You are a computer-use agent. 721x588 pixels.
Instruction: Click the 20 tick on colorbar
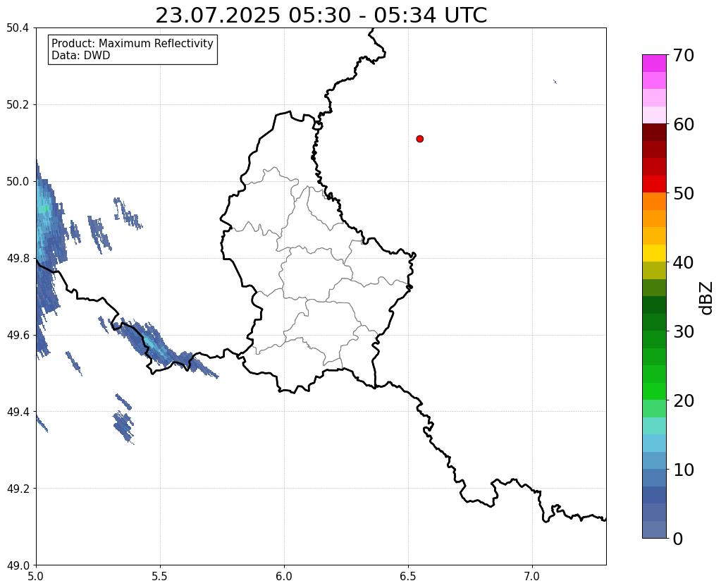coord(684,400)
